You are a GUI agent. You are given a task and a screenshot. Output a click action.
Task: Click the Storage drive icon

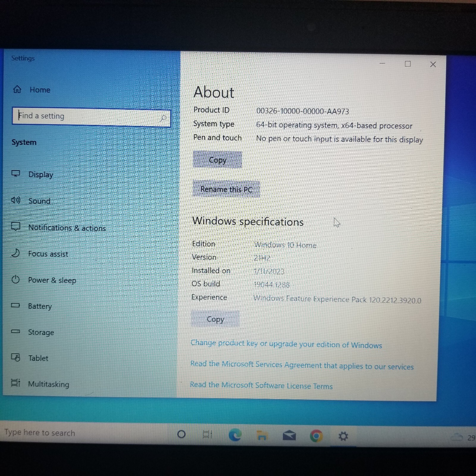pyautogui.click(x=15, y=331)
